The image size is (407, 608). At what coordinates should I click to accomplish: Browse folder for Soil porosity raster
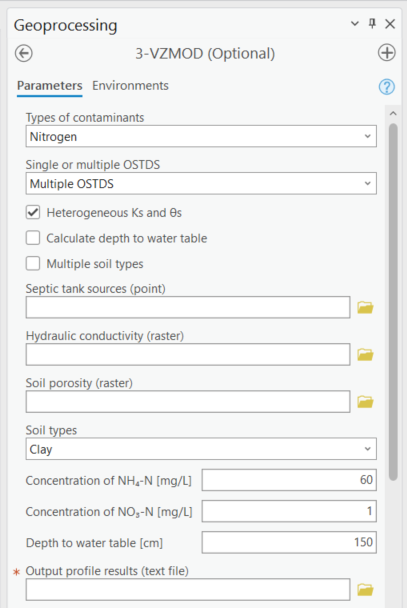365,401
